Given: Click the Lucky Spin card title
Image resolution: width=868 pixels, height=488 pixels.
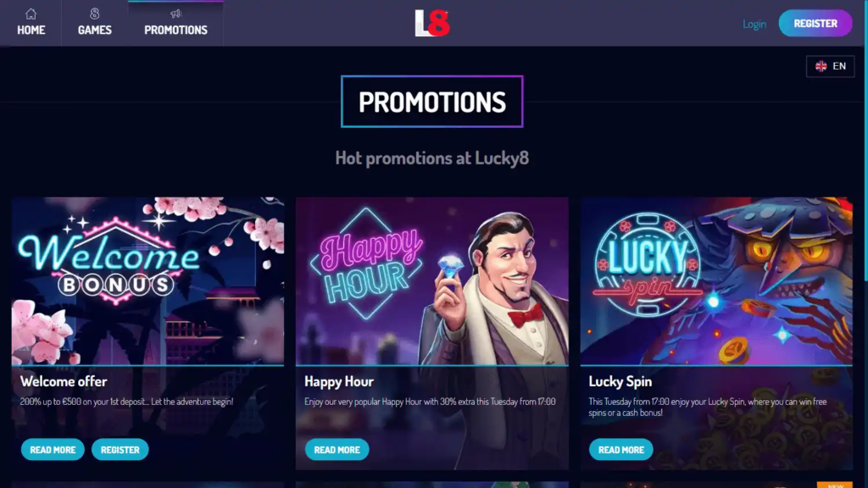Looking at the screenshot, I should (620, 381).
